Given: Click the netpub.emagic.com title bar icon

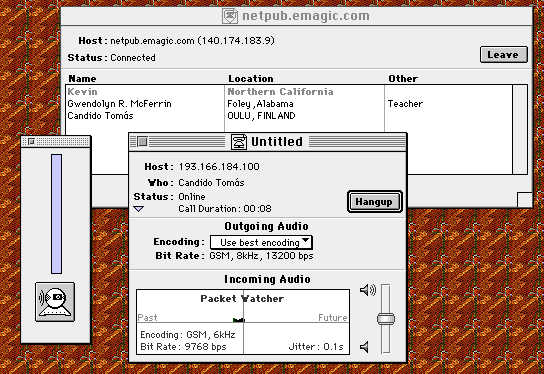Looking at the screenshot, I should point(230,16).
